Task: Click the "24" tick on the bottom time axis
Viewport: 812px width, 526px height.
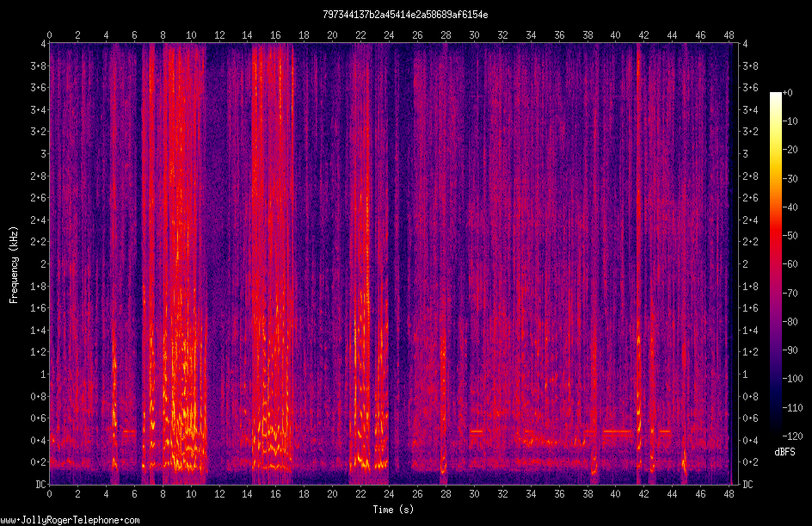Action: 389,494
